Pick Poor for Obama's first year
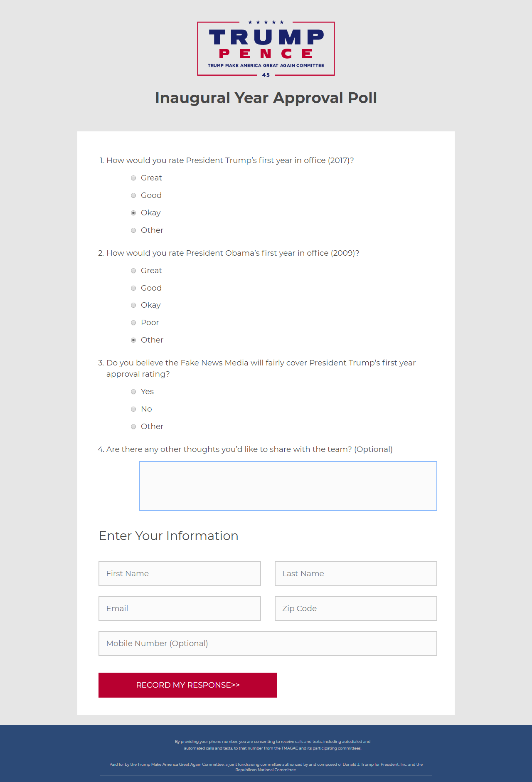Image resolution: width=532 pixels, height=782 pixels. [x=133, y=323]
